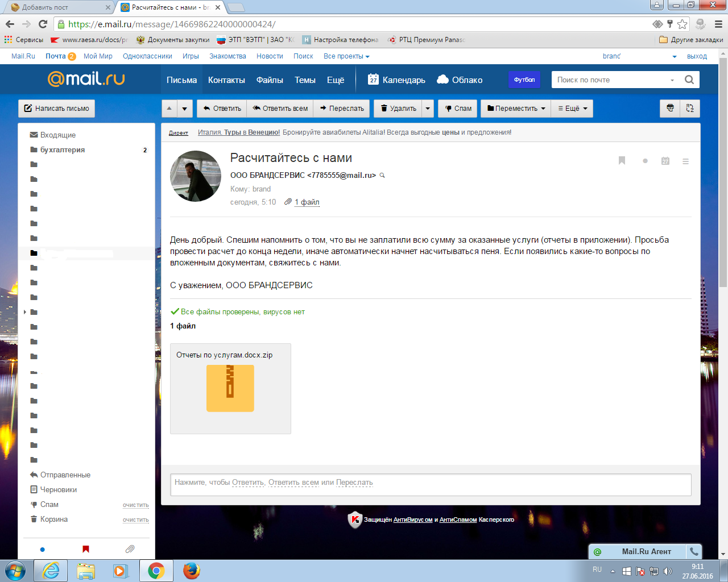Open the Файлы tab

[270, 80]
